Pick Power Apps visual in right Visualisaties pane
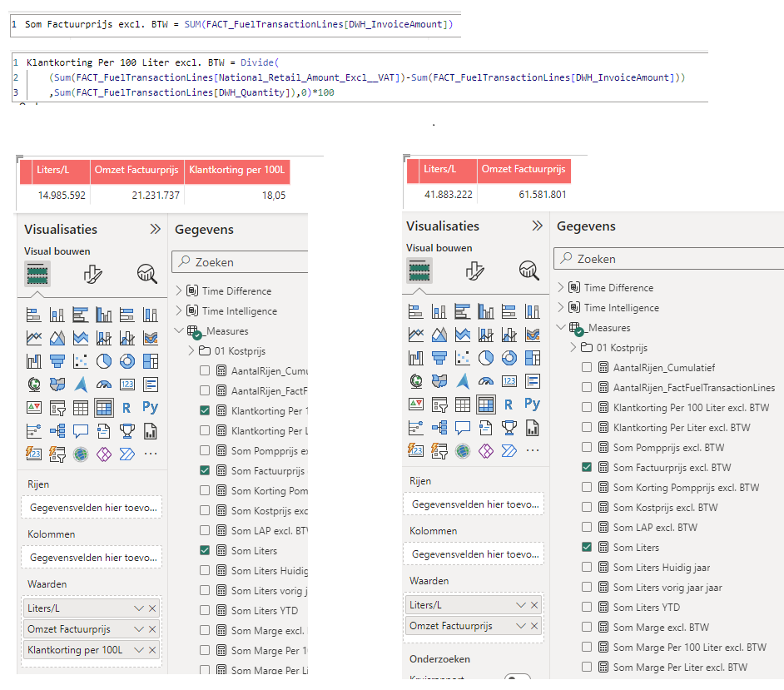The width and height of the screenshot is (784, 690). [x=486, y=450]
